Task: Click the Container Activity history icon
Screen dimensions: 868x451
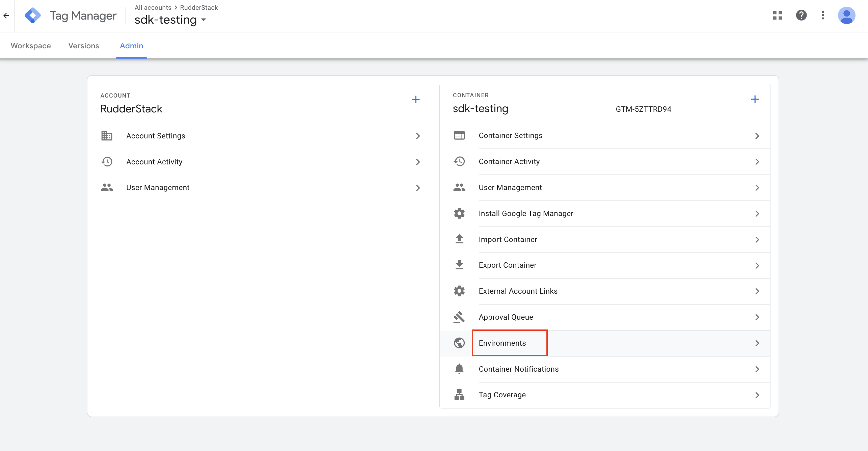Action: point(459,161)
